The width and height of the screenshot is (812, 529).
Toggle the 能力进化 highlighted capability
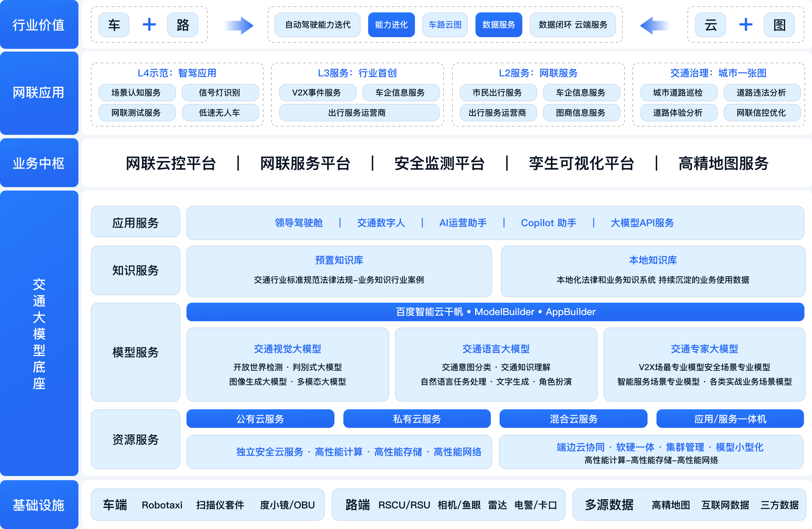(391, 24)
